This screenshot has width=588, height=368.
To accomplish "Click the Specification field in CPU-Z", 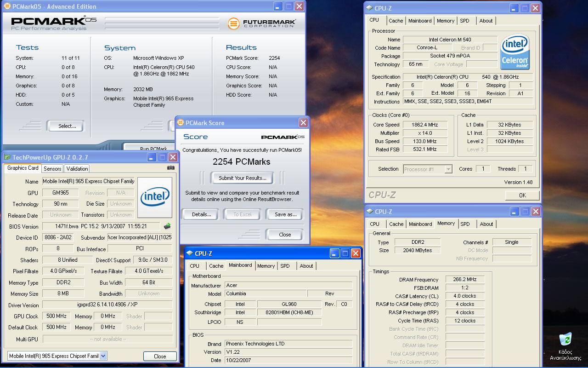I will click(x=468, y=77).
